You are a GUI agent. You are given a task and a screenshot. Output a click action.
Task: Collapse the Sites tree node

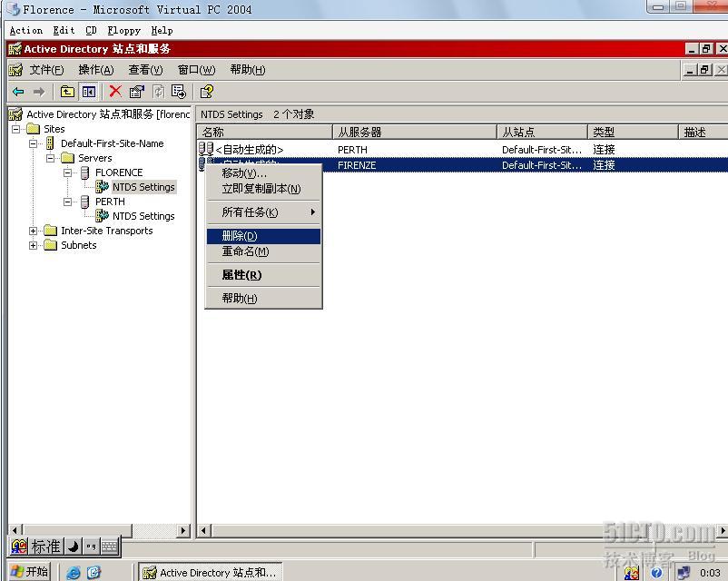pyautogui.click(x=15, y=129)
